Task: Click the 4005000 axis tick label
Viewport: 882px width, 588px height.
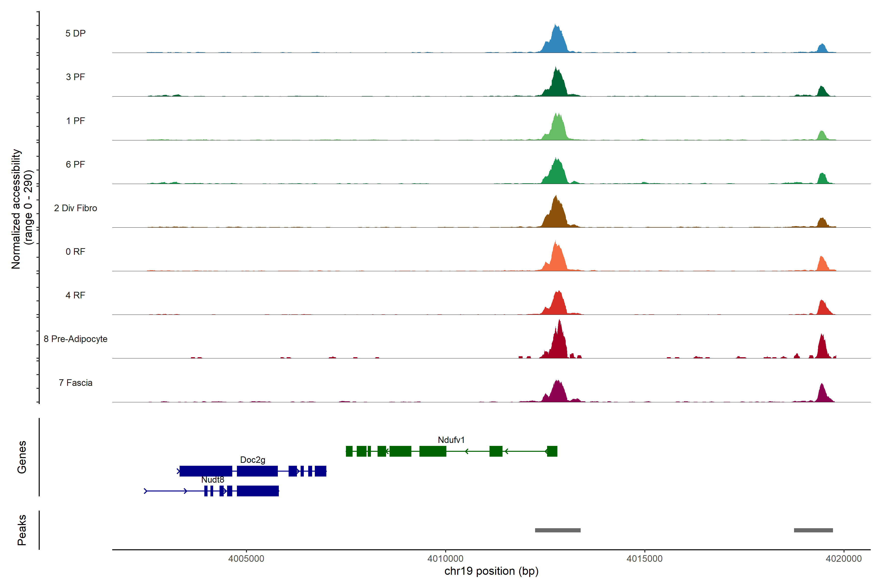Action: [x=246, y=559]
